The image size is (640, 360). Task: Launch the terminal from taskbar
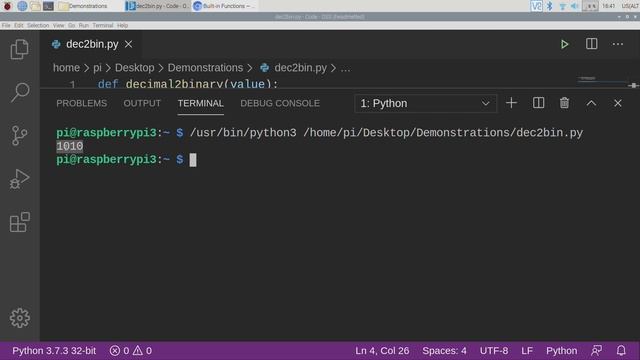pos(49,6)
